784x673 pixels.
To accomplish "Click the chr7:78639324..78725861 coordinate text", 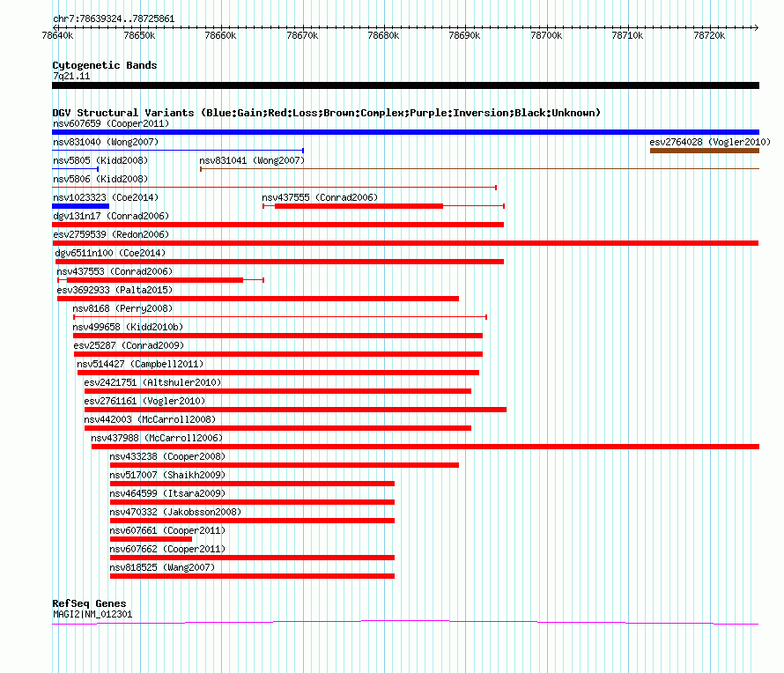I will pyautogui.click(x=114, y=18).
